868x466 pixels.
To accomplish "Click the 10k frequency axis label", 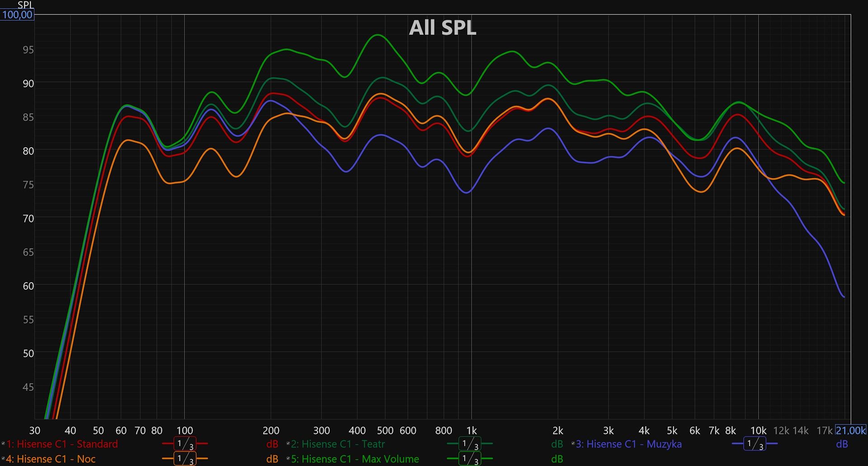I will (759, 430).
